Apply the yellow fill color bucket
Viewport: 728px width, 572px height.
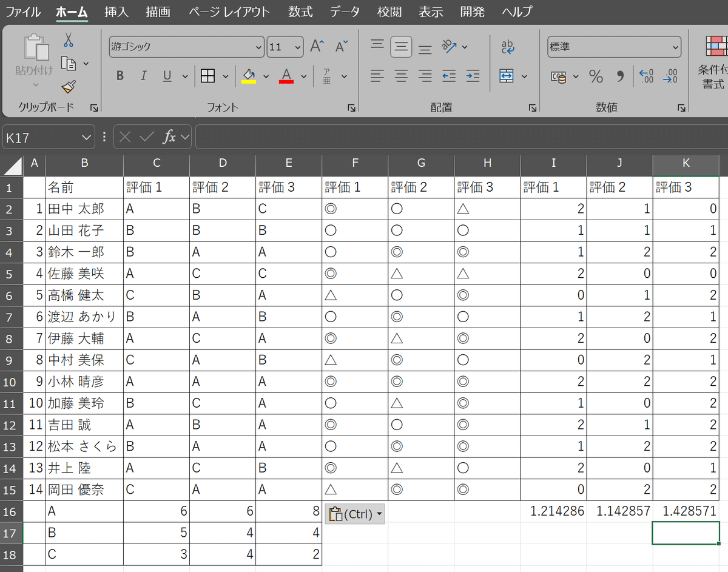click(249, 76)
